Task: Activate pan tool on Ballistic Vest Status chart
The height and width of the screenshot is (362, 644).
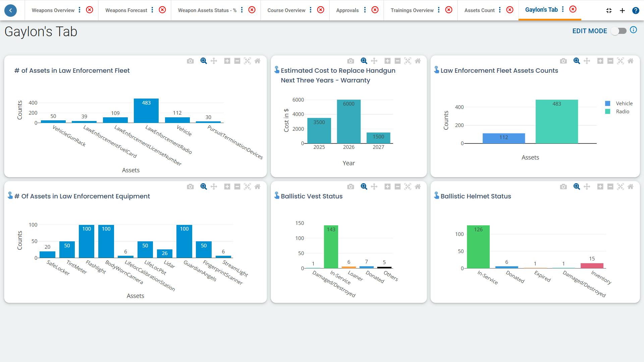Action: (374, 187)
